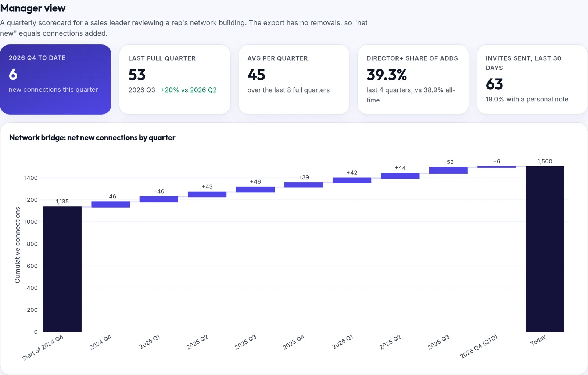Viewport: 588px width, 375px height.
Task: Click the "+39" data label
Action: click(x=304, y=177)
